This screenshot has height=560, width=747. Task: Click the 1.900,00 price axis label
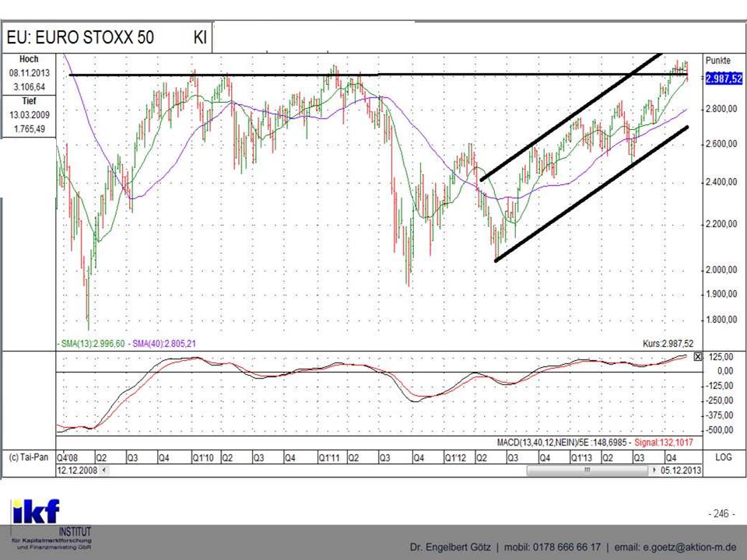point(721,294)
